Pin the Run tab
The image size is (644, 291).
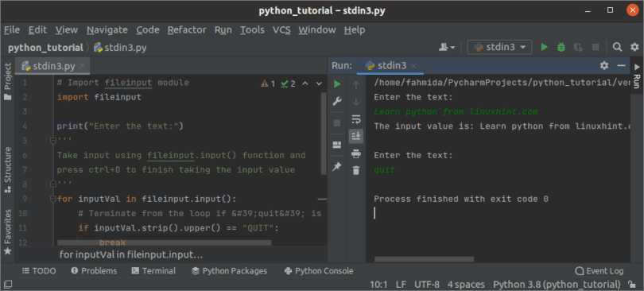coord(337,167)
